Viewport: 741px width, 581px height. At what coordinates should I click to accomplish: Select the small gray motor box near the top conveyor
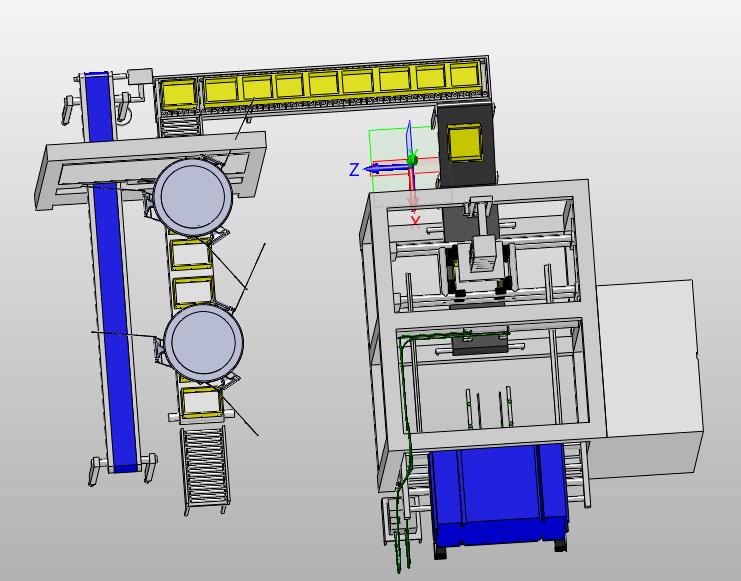pyautogui.click(x=140, y=77)
